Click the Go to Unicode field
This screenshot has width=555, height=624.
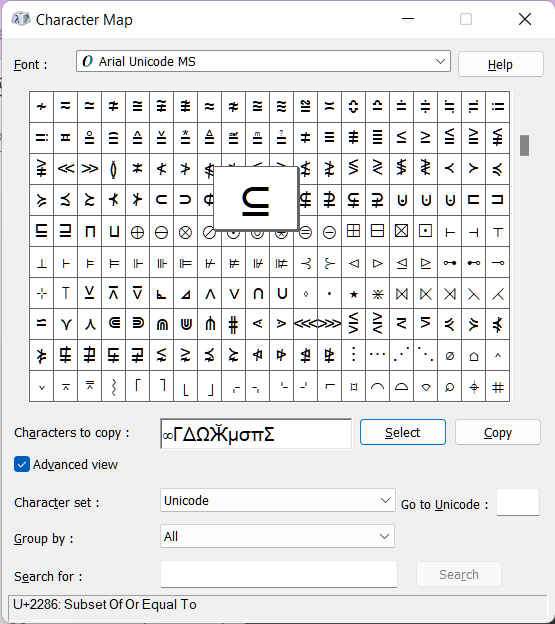pos(518,502)
